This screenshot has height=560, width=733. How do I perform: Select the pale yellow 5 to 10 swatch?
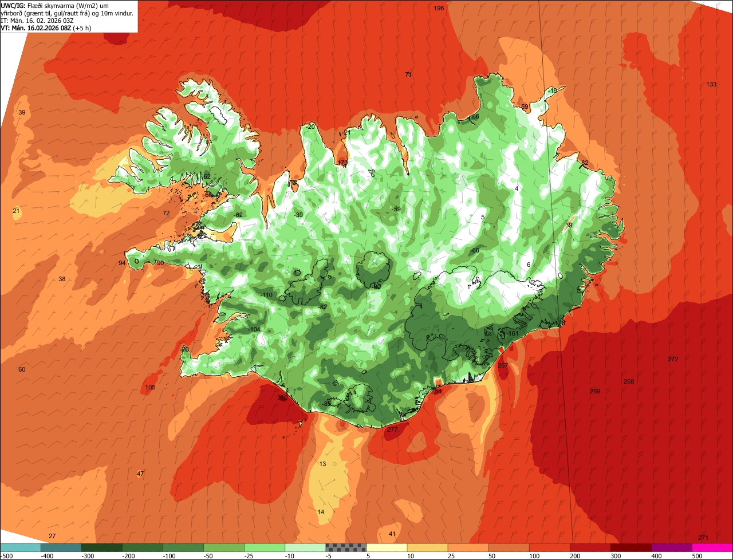(x=386, y=547)
